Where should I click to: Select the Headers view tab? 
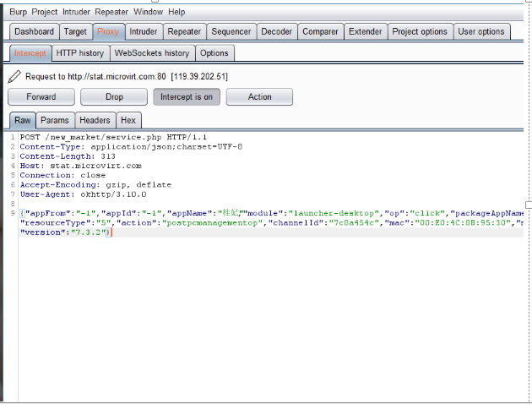[95, 120]
